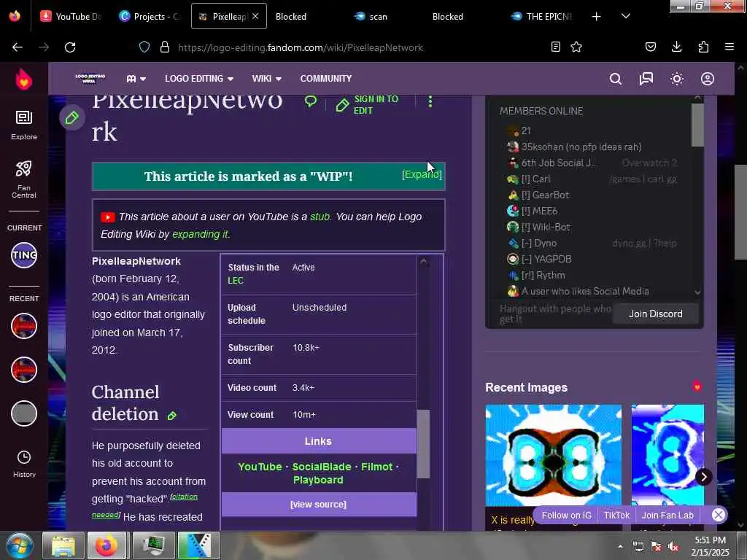Bookmark this page star icon
The width and height of the screenshot is (747, 560).
click(576, 47)
